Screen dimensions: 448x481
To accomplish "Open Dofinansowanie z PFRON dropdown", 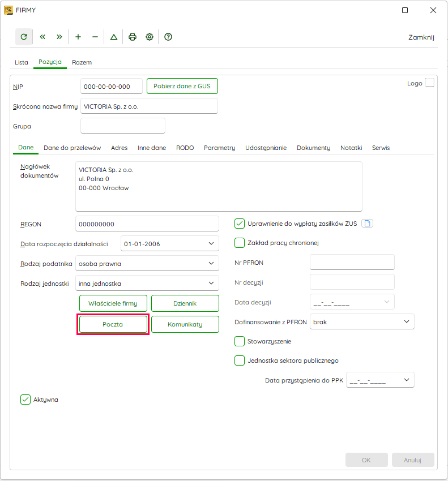I will pyautogui.click(x=362, y=321).
